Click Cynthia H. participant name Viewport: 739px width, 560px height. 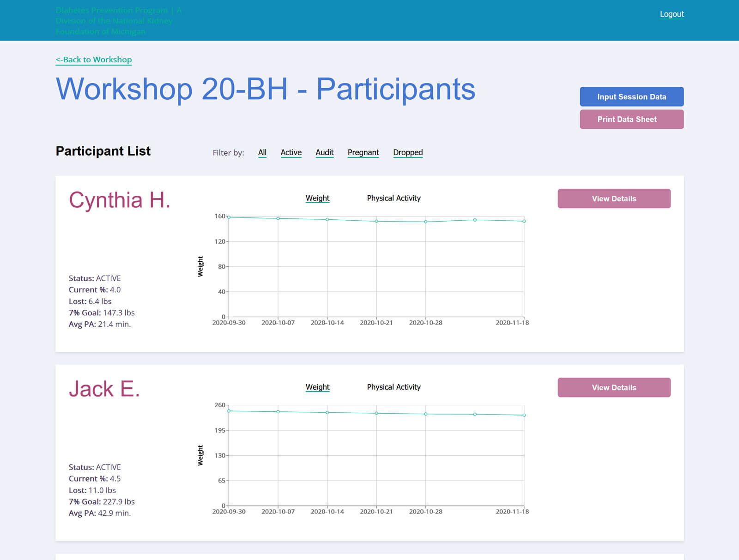[x=120, y=200]
